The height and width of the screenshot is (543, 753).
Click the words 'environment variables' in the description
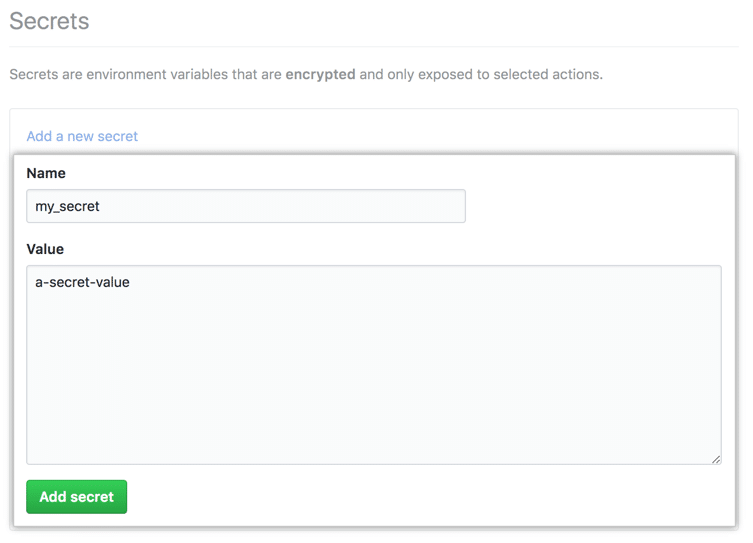[x=158, y=74]
